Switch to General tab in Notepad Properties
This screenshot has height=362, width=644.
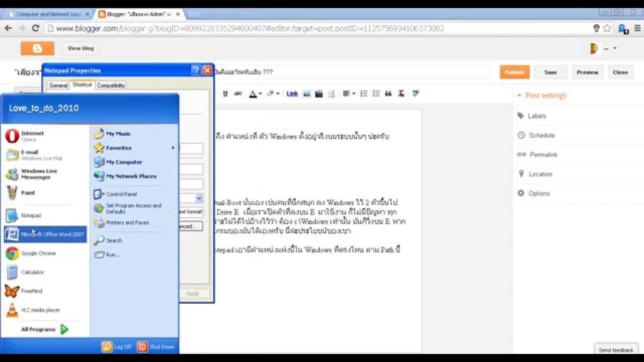click(58, 85)
